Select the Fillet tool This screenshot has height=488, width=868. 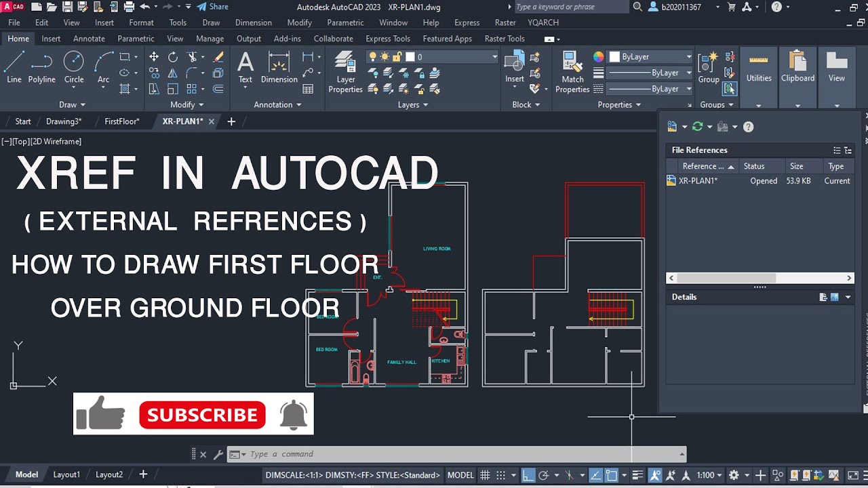coord(192,73)
